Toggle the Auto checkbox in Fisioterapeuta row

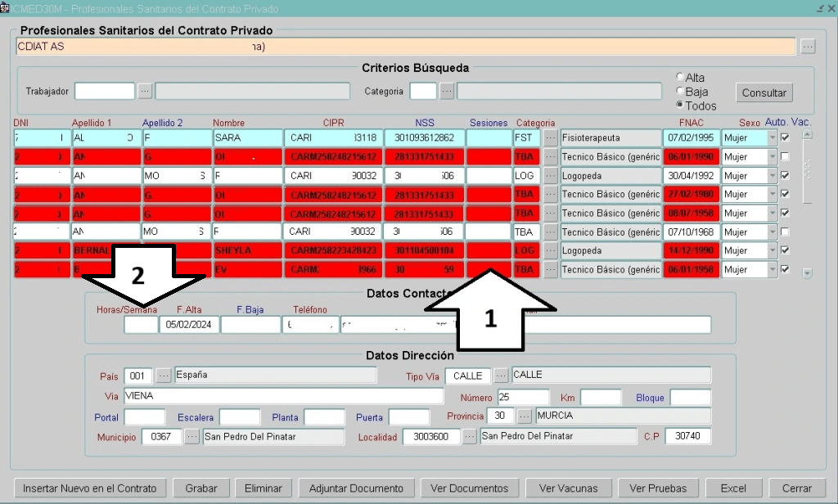[786, 137]
